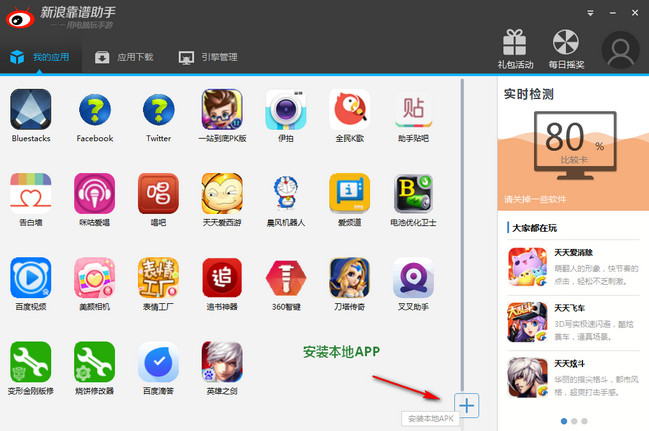Open 礼包活动 gift icon
This screenshot has height=431, width=649.
[x=514, y=46]
